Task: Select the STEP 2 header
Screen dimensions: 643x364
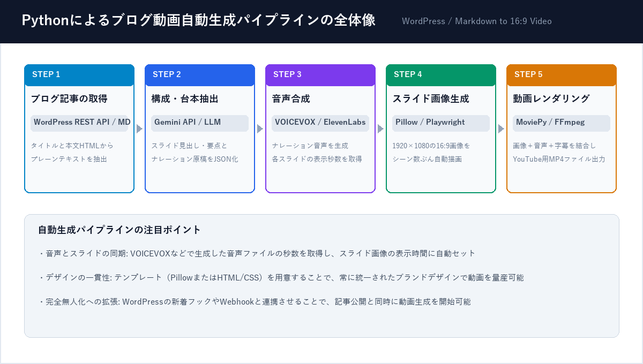Action: (x=200, y=74)
